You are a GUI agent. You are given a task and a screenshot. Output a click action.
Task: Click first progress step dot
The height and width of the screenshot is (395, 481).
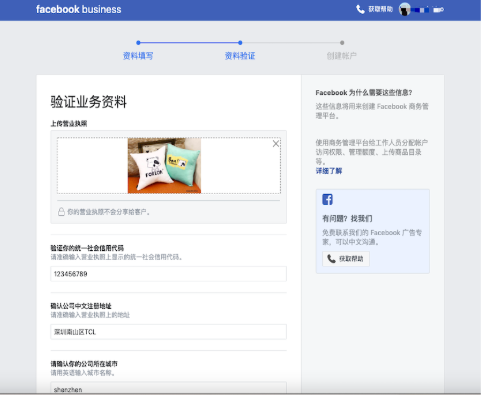(x=138, y=43)
